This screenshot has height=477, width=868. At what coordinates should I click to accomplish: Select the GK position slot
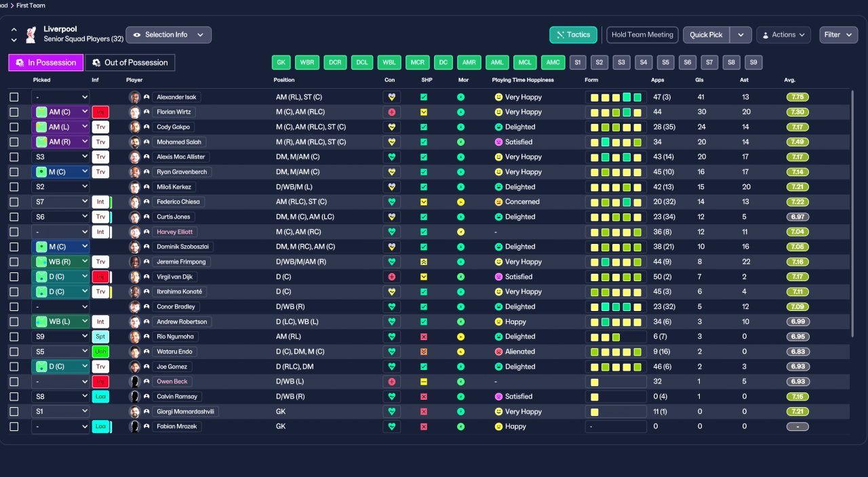click(x=281, y=62)
